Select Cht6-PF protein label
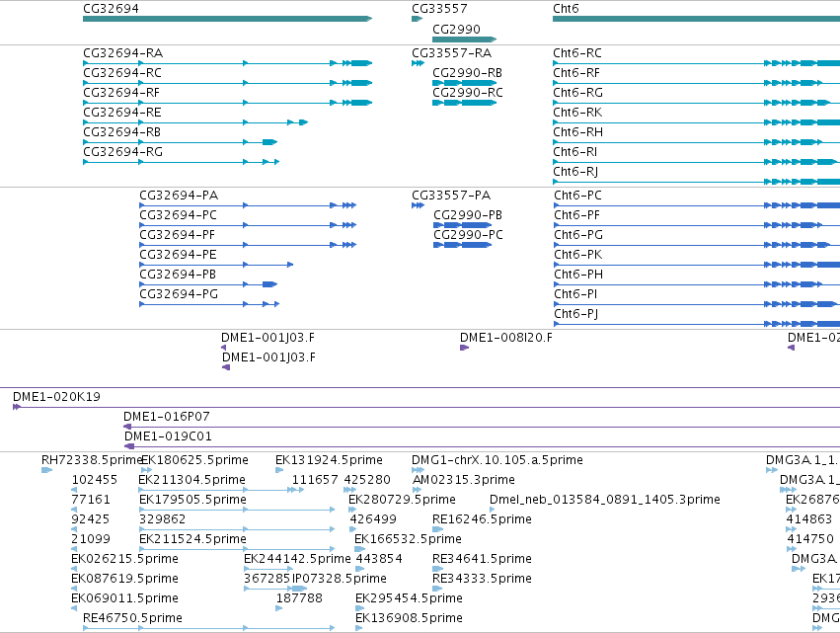The height and width of the screenshot is (633, 840). pyautogui.click(x=577, y=215)
